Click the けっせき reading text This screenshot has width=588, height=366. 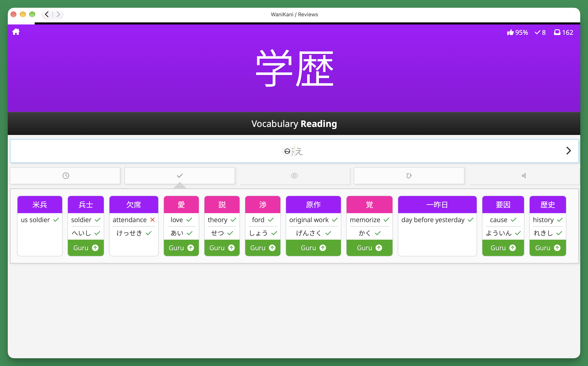point(129,233)
